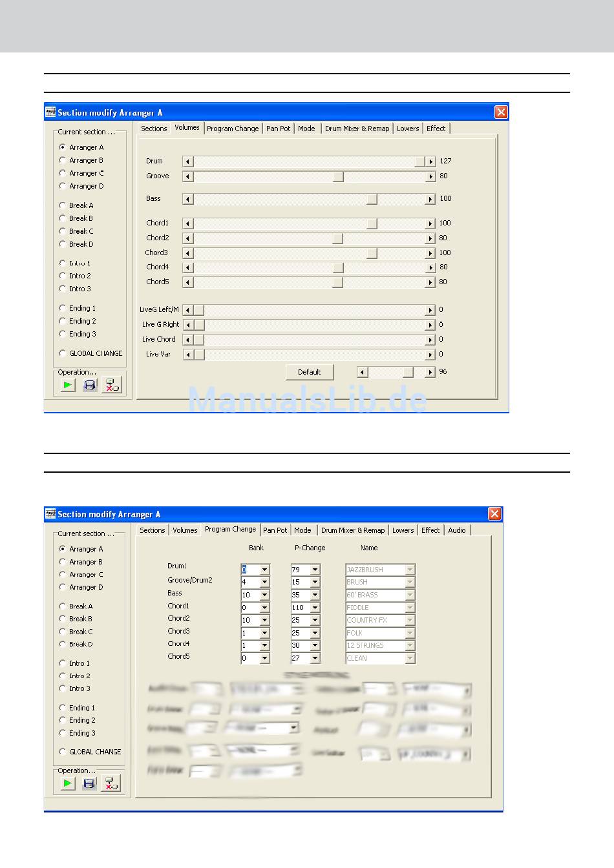
Task: Click Chord4 volume slider thumb
Action: (x=338, y=267)
